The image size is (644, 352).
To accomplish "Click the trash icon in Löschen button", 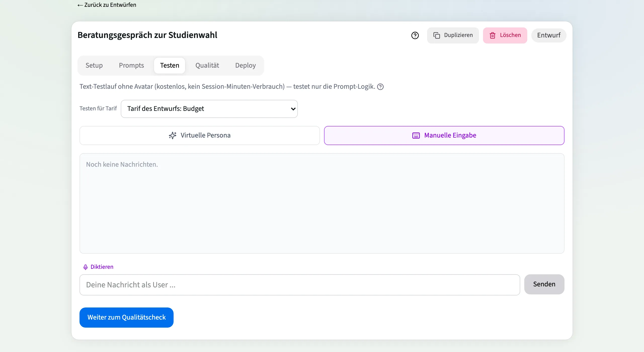I will click(x=492, y=35).
